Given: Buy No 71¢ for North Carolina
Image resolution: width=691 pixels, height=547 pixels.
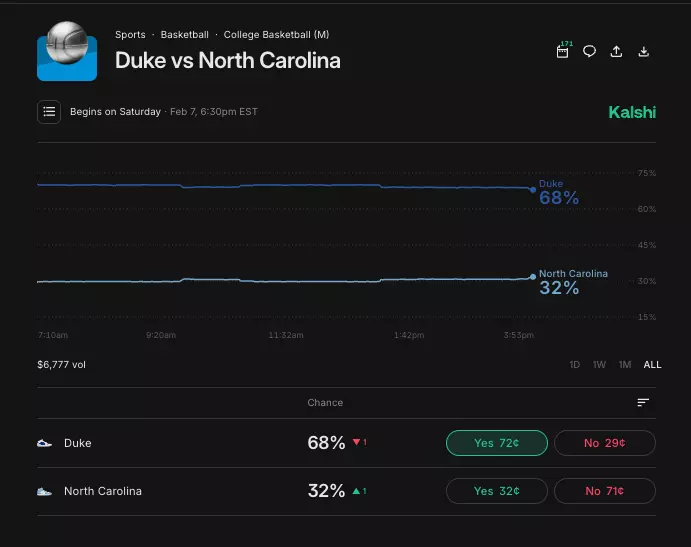Looking at the screenshot, I should tap(605, 491).
